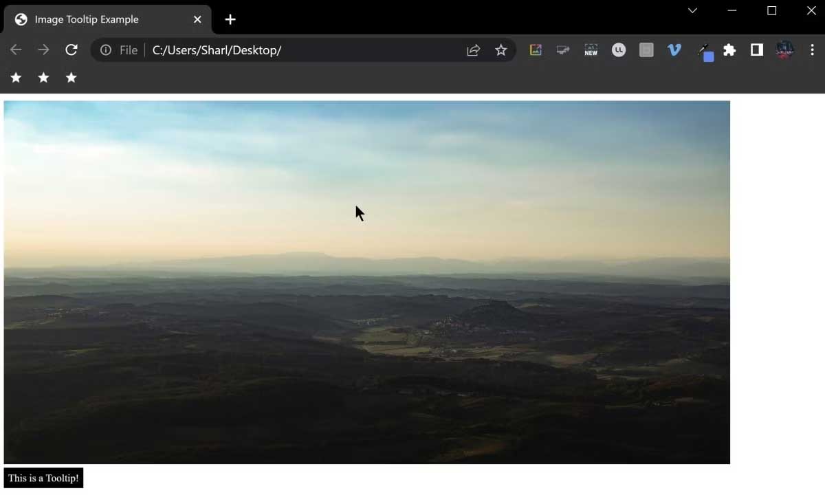
Task: Click the back navigation arrow
Action: pos(16,50)
